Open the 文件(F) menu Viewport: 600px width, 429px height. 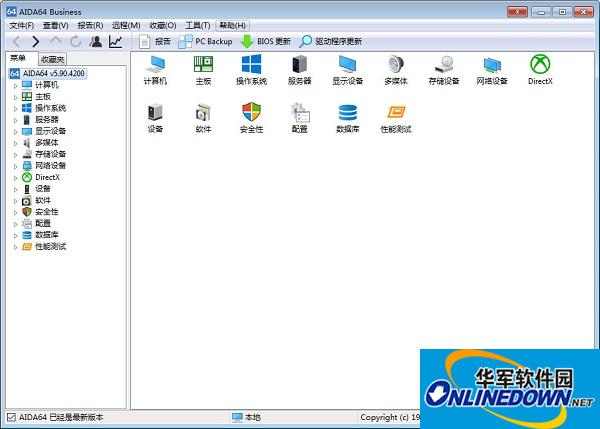coord(21,26)
